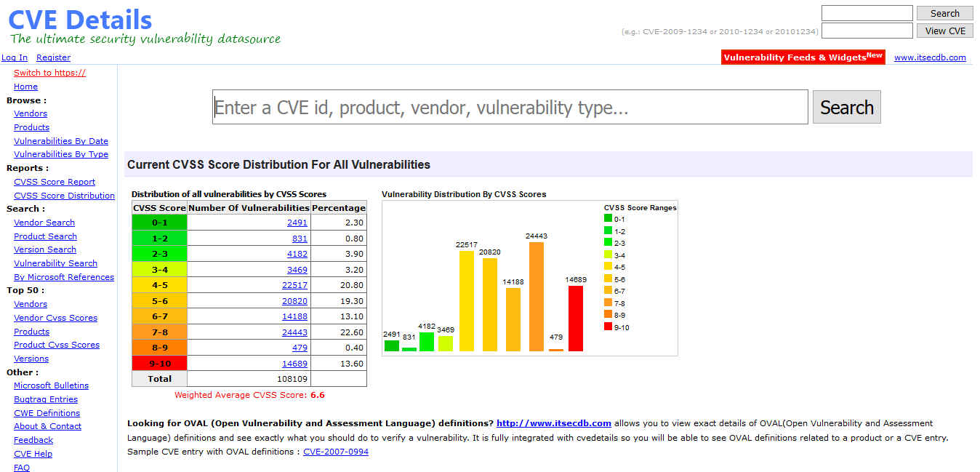Click the red 9-10 score cell
Screen dimensions: 980x472
click(159, 363)
